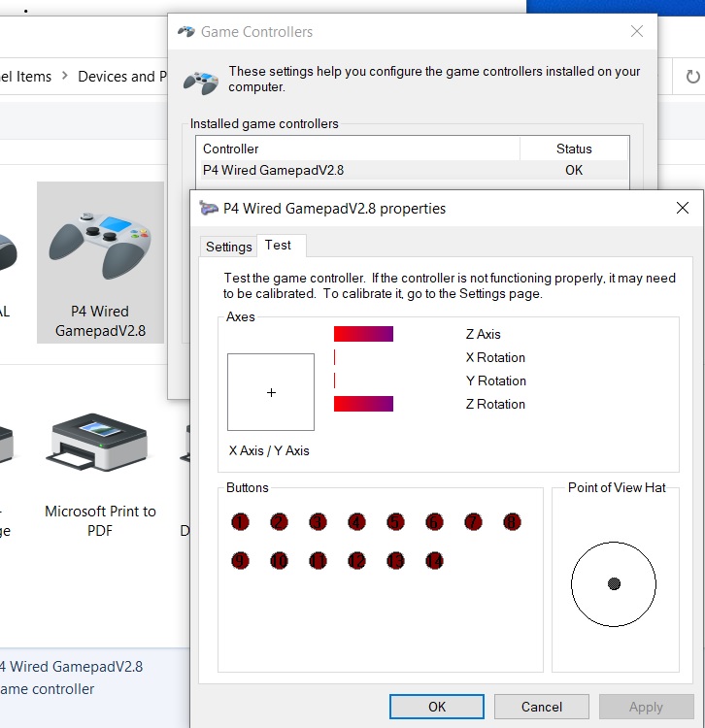Click button 6 indicator in Buttons group
This screenshot has height=728, width=705.
pyautogui.click(x=434, y=522)
